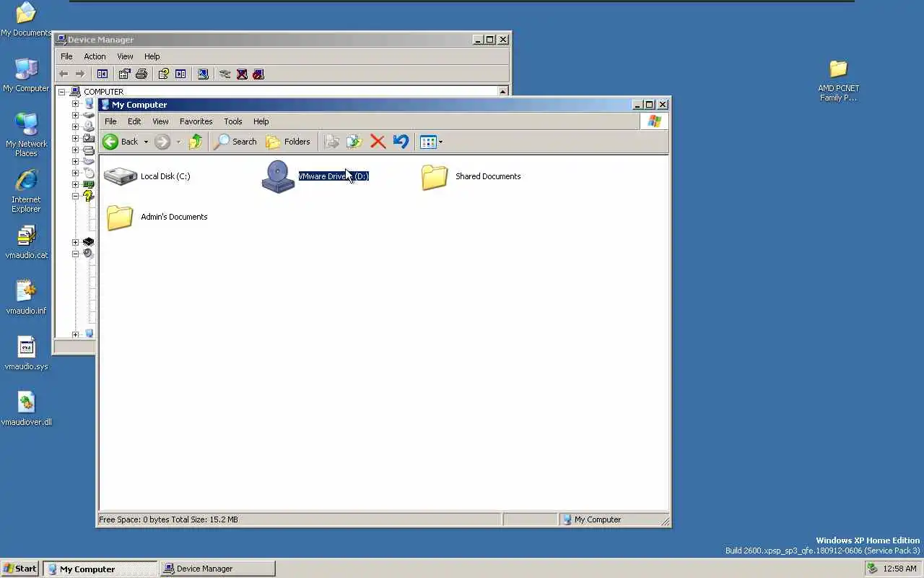This screenshot has height=578, width=924.
Task: Click the Help question-mark icon in Device Manager
Action: (163, 74)
